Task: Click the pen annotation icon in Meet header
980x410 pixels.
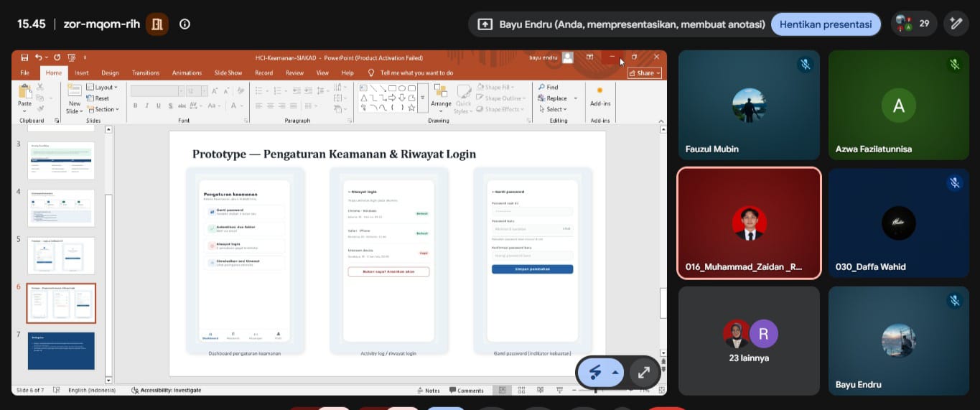Action: [956, 24]
